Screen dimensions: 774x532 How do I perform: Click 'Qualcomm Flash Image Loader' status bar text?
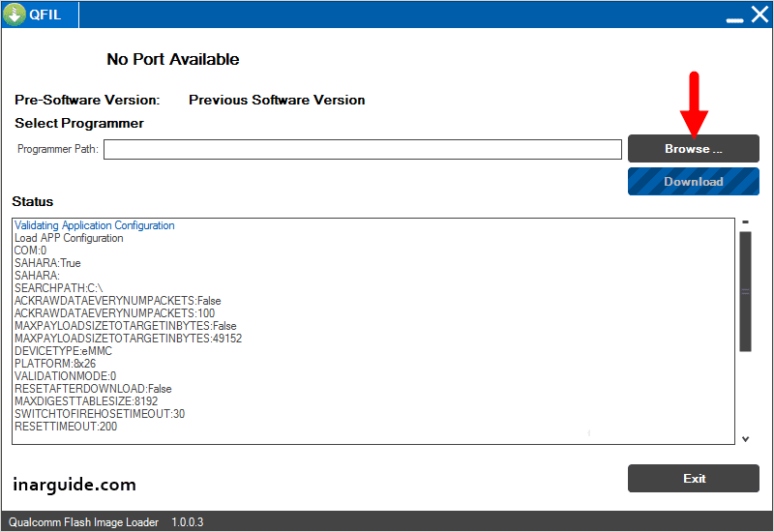click(x=83, y=522)
